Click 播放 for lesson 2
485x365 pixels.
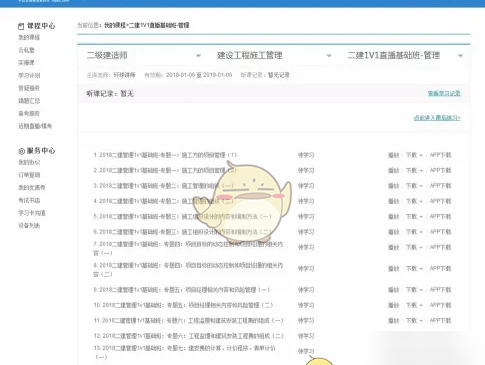click(394, 170)
